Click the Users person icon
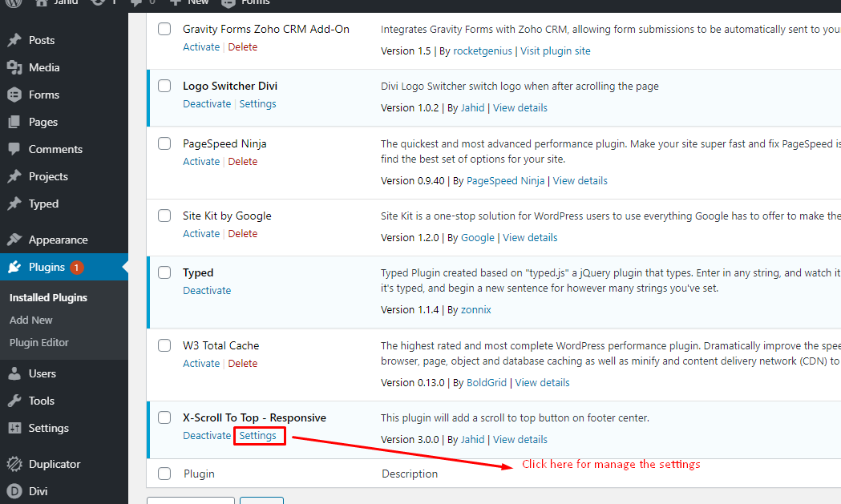Viewport: 841px width, 504px height. click(x=14, y=373)
